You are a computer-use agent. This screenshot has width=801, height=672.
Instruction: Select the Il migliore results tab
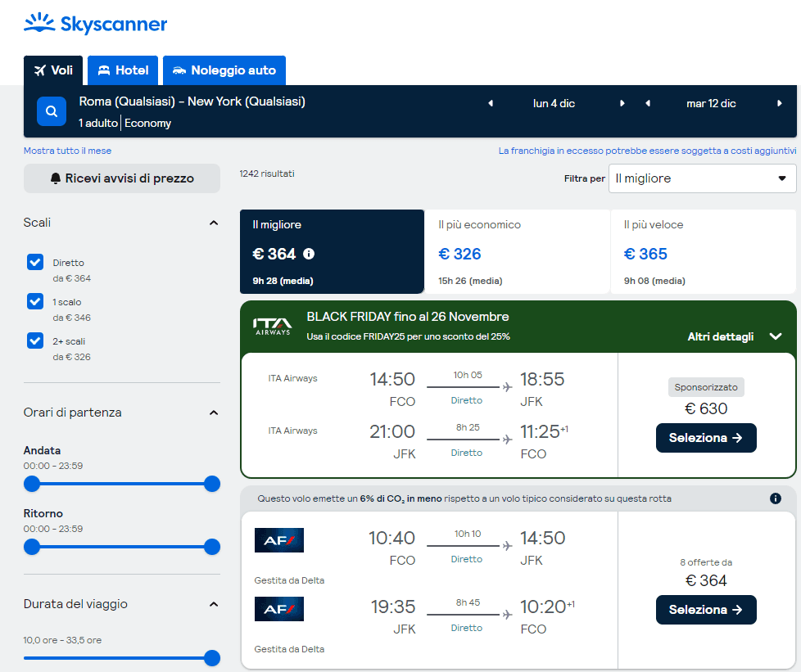tap(332, 252)
